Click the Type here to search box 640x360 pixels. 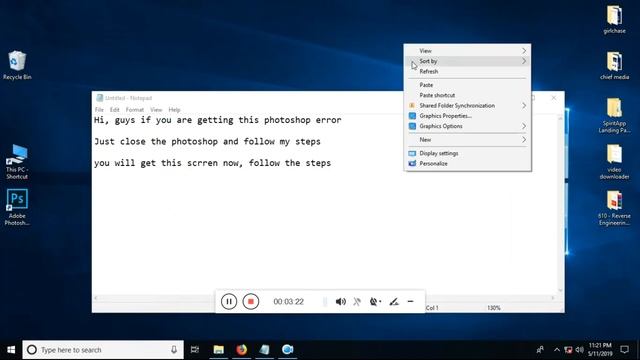pyautogui.click(x=103, y=350)
